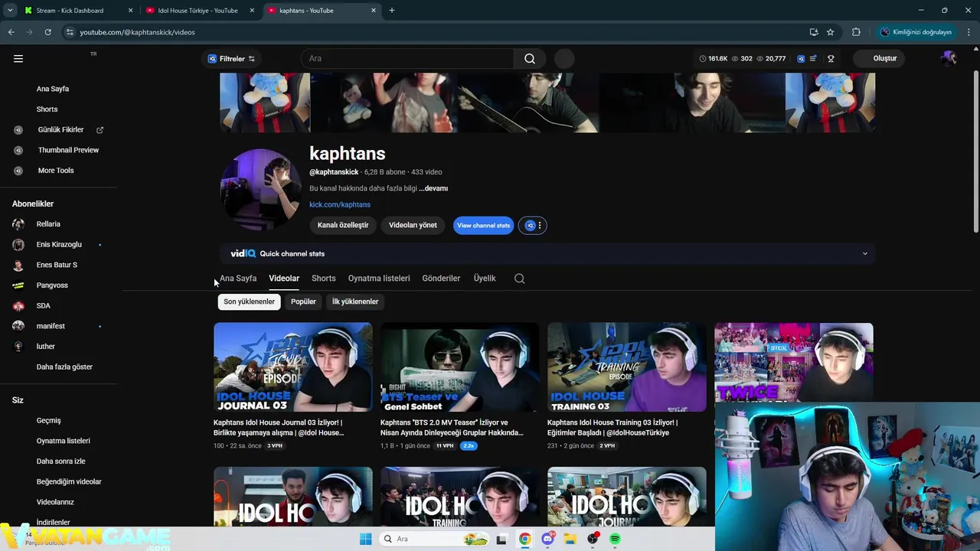This screenshot has height=551, width=980.
Task: Click the kaphtans channel profile picture
Action: pos(260,189)
